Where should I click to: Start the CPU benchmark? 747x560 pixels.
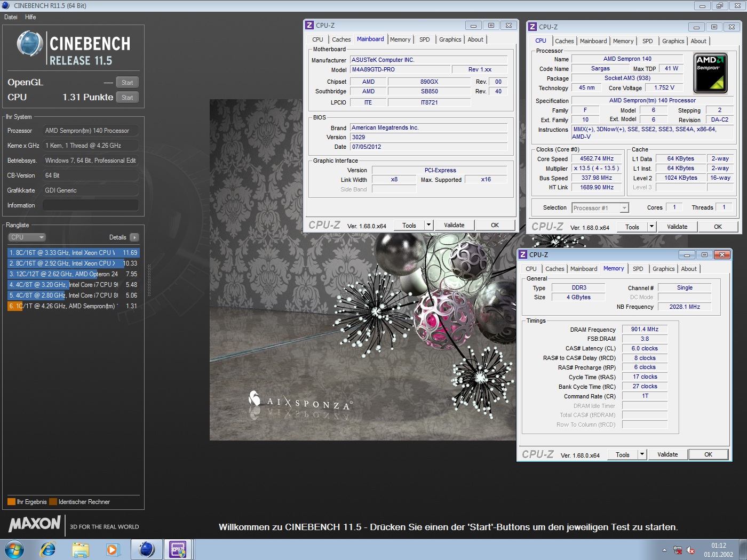tap(128, 98)
